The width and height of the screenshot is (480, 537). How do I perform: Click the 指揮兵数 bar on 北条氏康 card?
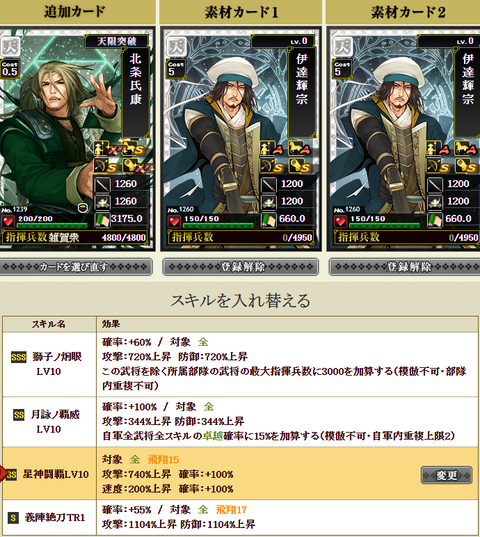(75, 237)
